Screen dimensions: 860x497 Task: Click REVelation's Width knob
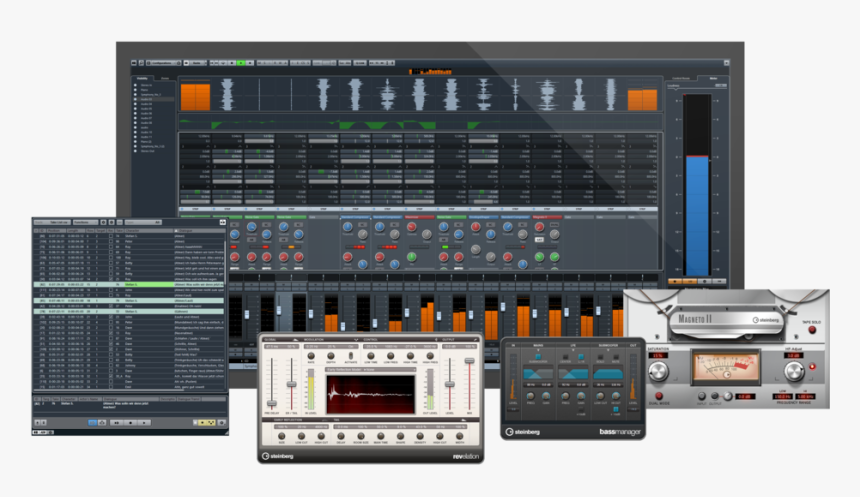(x=460, y=436)
